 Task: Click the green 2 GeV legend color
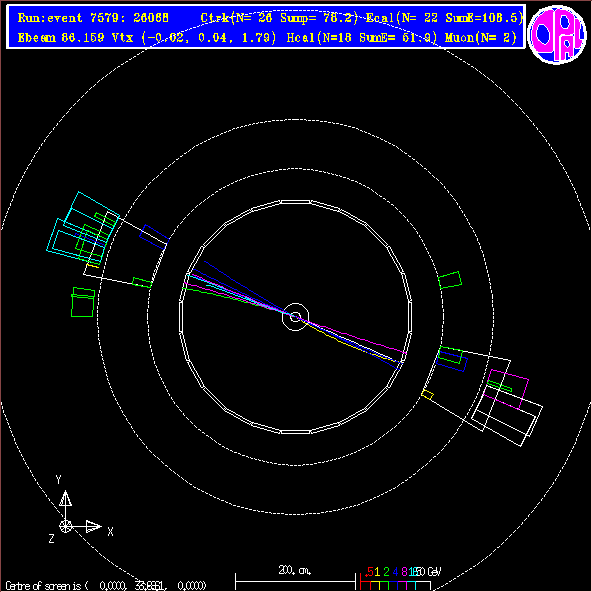[x=384, y=585]
